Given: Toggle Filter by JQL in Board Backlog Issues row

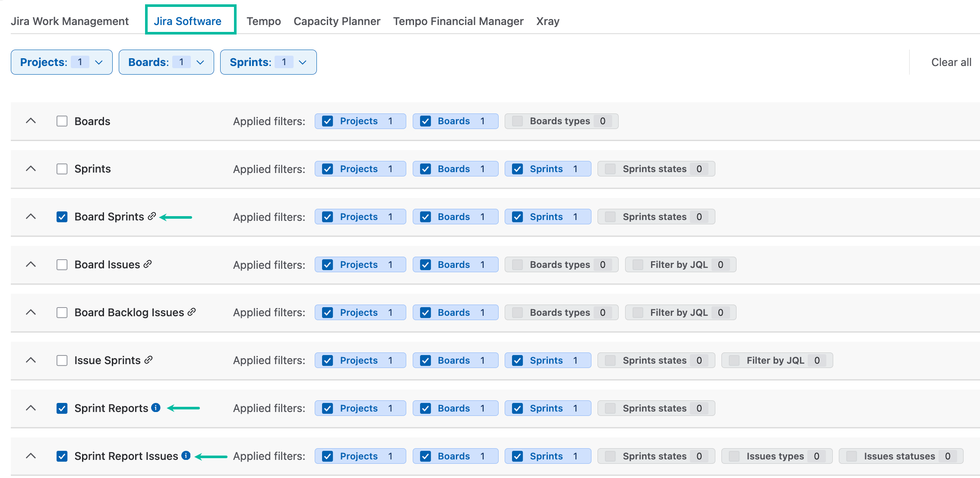Looking at the screenshot, I should (x=680, y=312).
